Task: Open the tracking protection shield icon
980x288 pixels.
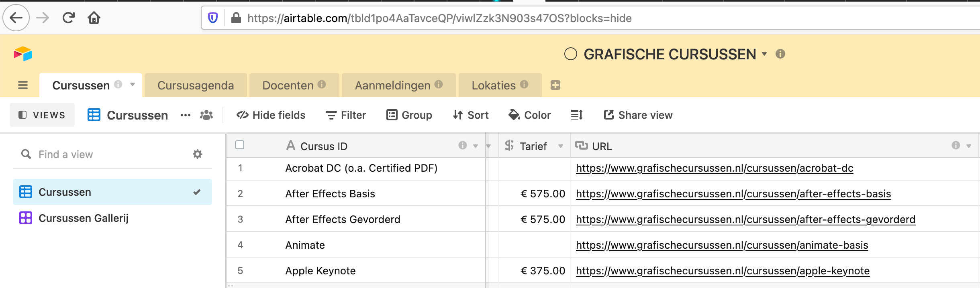Action: pos(213,18)
